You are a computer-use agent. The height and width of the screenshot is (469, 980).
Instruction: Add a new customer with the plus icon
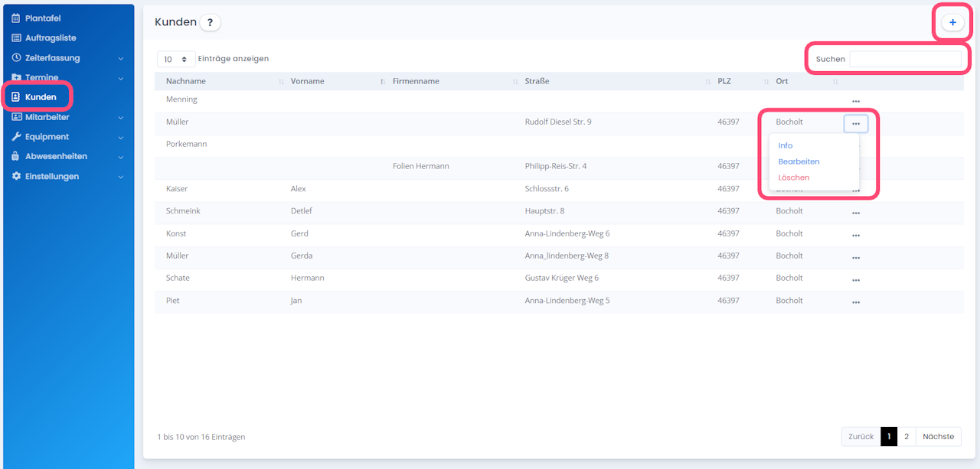pos(952,23)
